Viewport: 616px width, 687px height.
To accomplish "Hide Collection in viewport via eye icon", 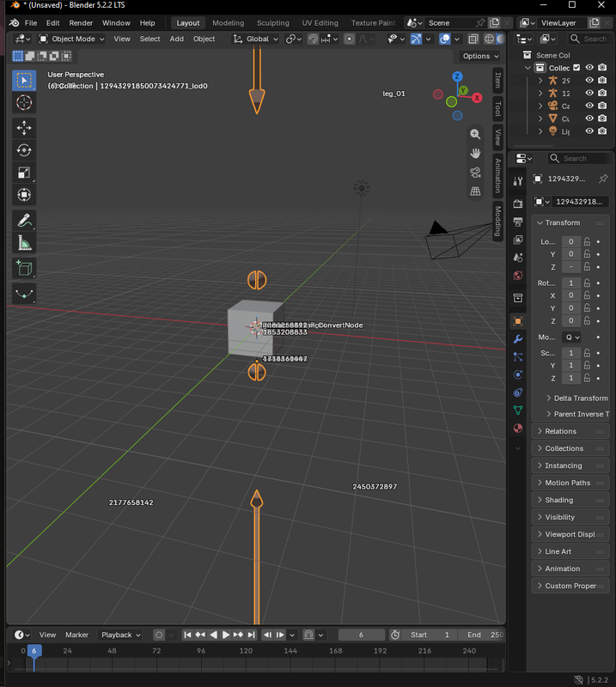I will coord(589,68).
